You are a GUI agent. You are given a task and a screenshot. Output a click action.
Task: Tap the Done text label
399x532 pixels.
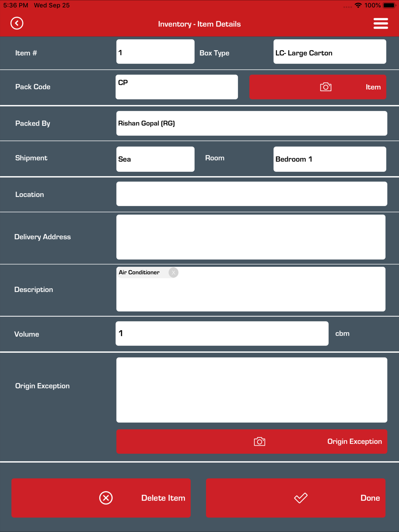pyautogui.click(x=370, y=498)
